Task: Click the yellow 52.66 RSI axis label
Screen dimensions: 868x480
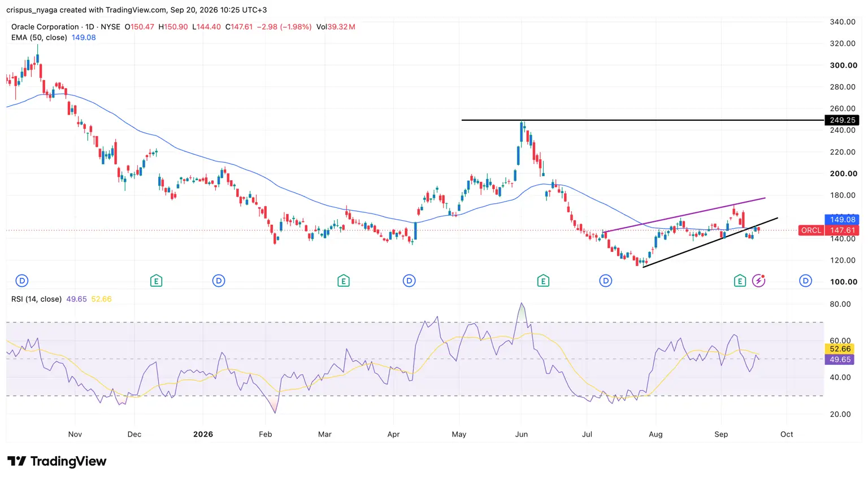Action: (840, 349)
